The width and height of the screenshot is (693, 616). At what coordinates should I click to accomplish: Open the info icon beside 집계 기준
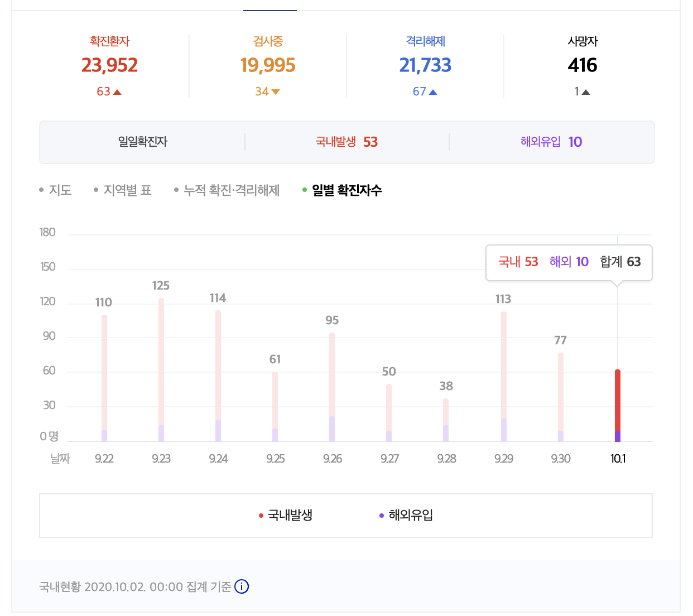pos(242,586)
